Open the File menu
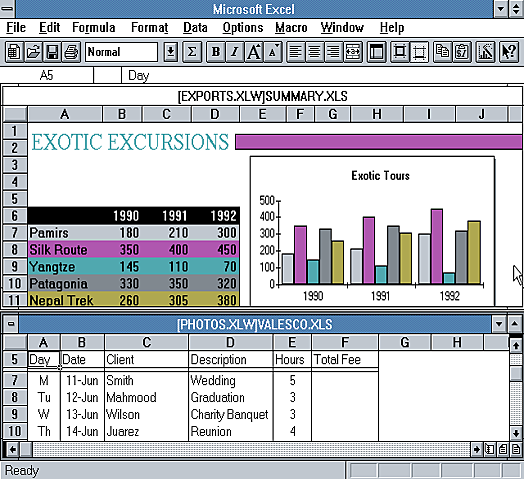The width and height of the screenshot is (524, 479). click(16, 28)
